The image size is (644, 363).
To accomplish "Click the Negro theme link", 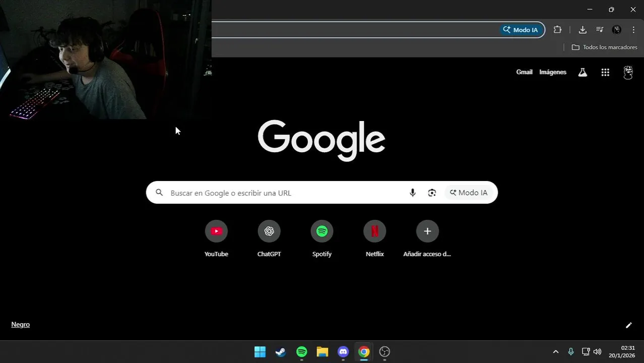I will point(21,325).
